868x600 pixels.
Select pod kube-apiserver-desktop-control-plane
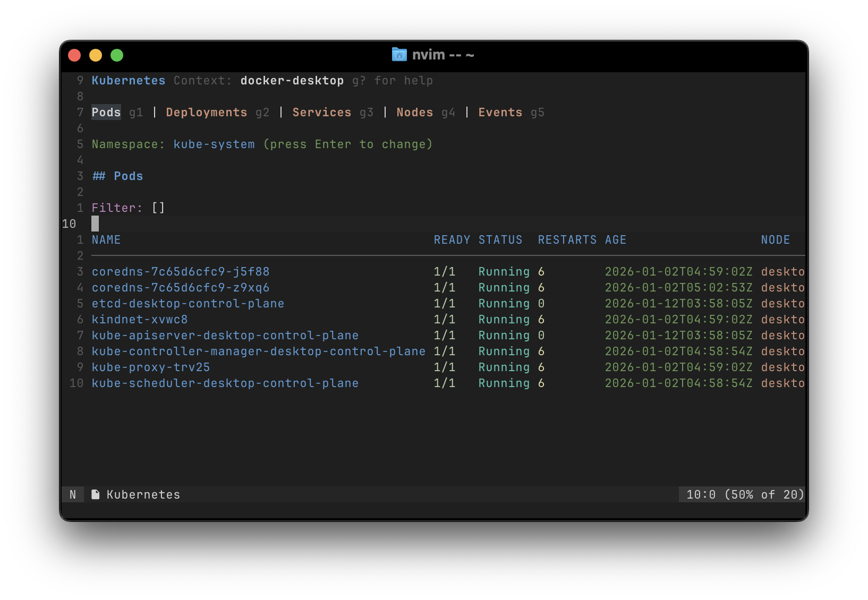click(225, 335)
